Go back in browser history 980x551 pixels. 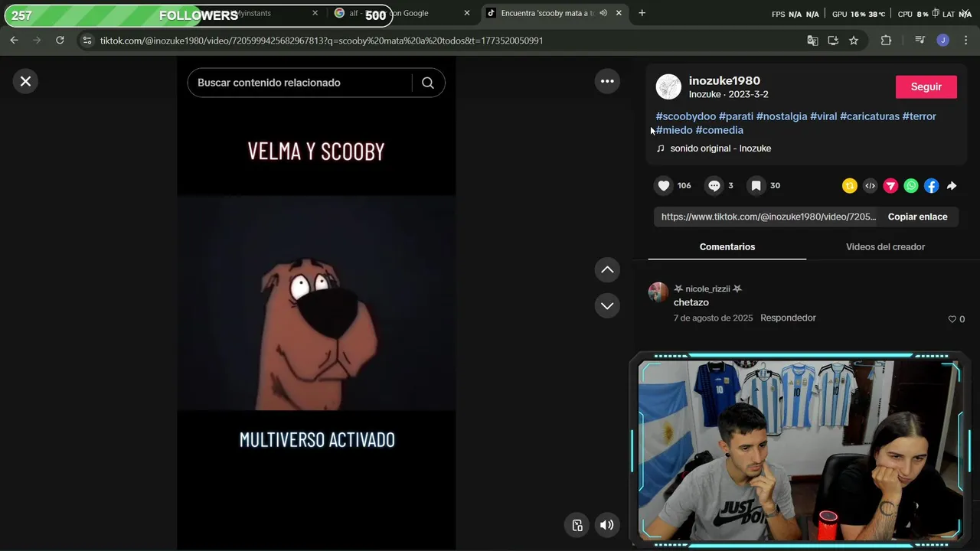[14, 40]
